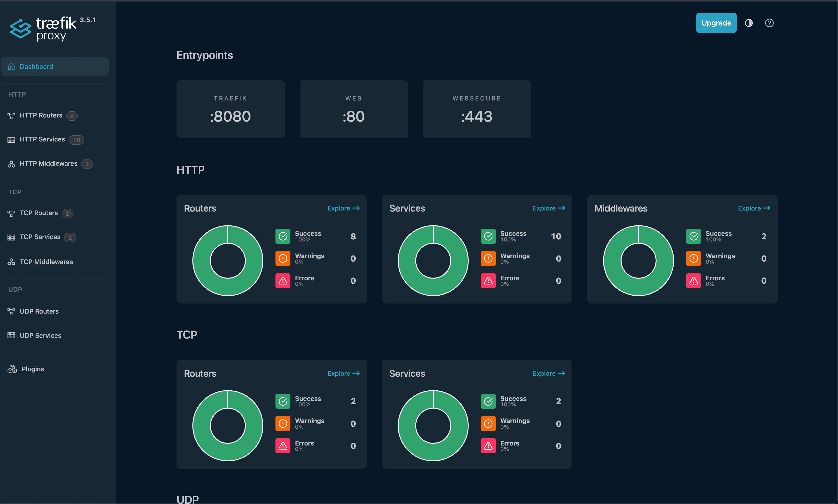Click the Upgrade button
Image resolution: width=838 pixels, height=504 pixels.
[716, 23]
